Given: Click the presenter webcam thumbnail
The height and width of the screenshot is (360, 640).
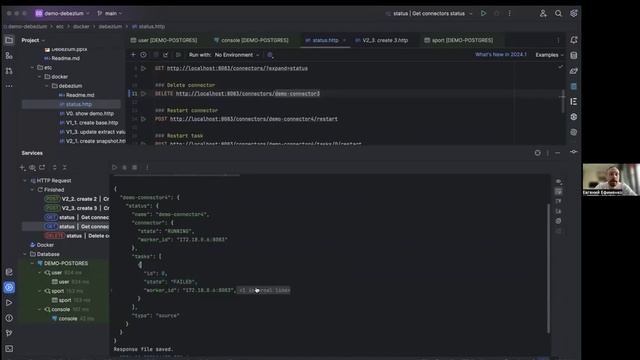Looking at the screenshot, I should click(611, 180).
